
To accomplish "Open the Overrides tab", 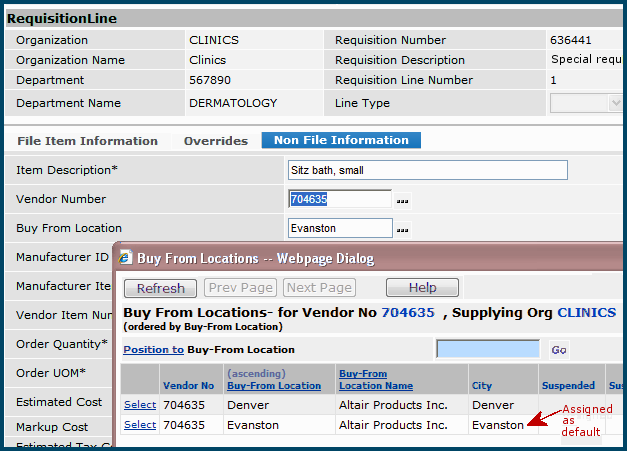I will click(216, 141).
